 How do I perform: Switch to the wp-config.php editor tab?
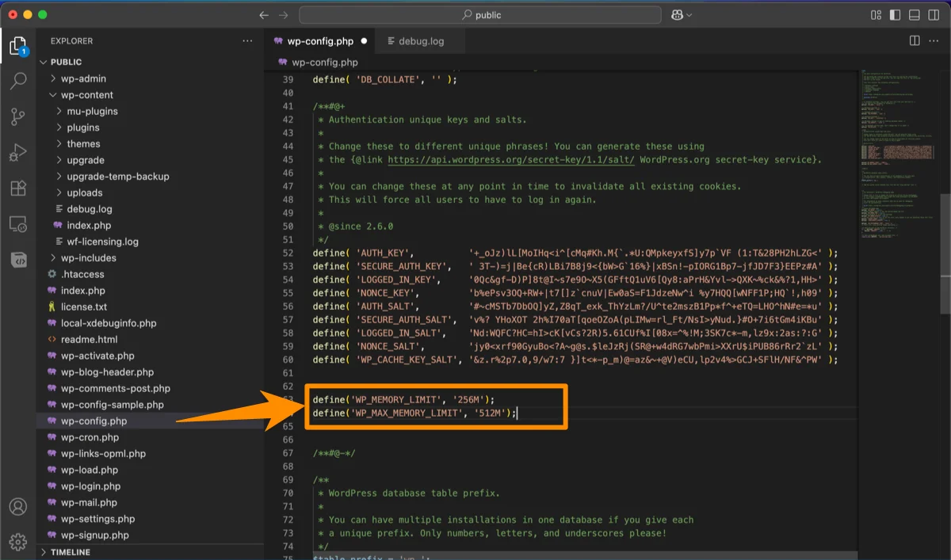coord(321,40)
